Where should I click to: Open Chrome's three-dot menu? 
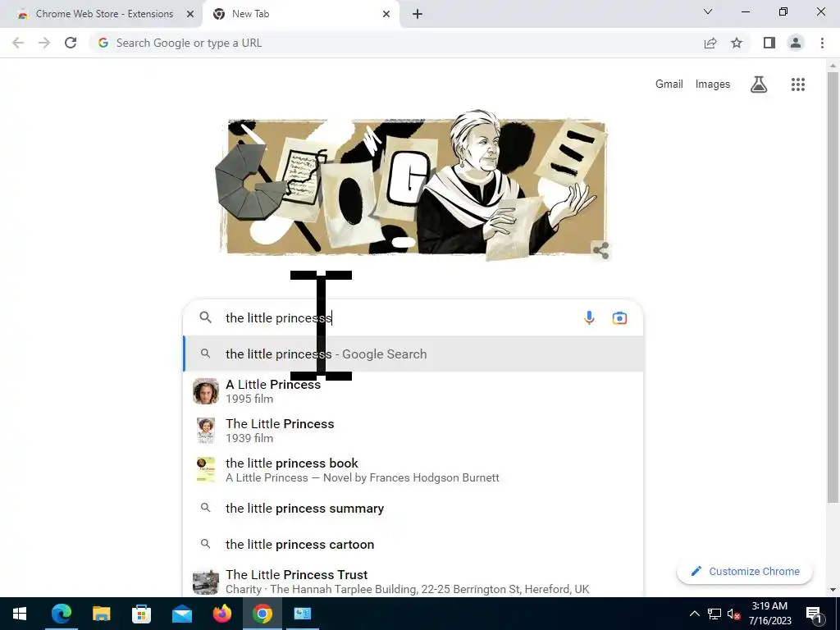click(x=822, y=43)
